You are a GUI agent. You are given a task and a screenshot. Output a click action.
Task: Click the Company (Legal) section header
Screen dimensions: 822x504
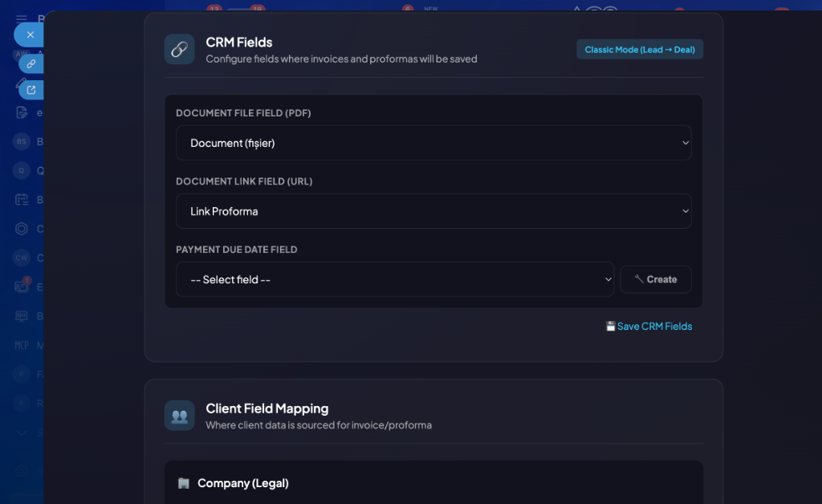[x=242, y=483]
